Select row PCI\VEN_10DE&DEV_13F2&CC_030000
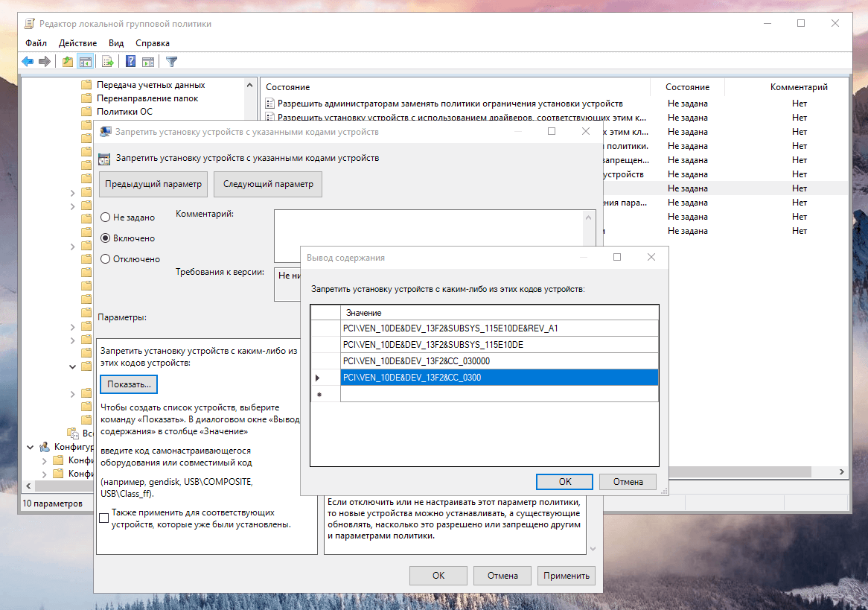868x610 pixels. click(x=500, y=361)
